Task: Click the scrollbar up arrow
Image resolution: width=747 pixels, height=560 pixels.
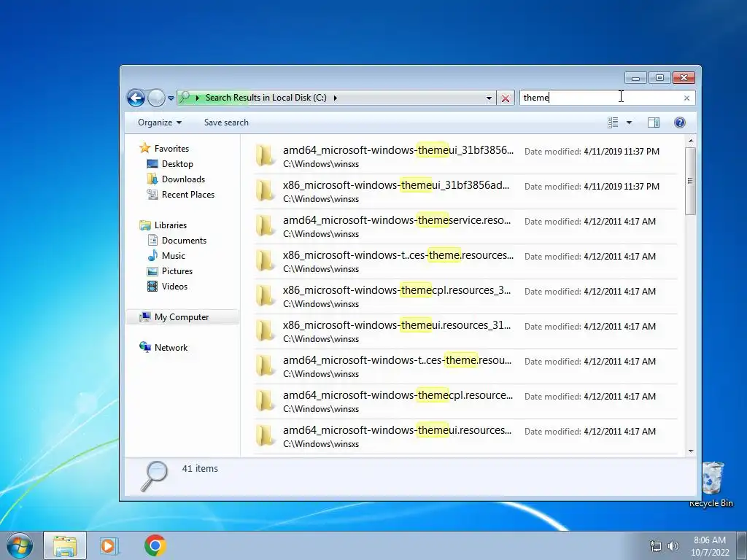Action: [691, 141]
